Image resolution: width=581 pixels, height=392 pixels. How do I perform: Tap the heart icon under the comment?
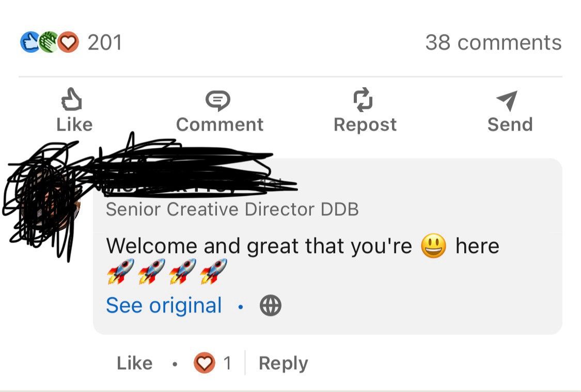pos(204,363)
